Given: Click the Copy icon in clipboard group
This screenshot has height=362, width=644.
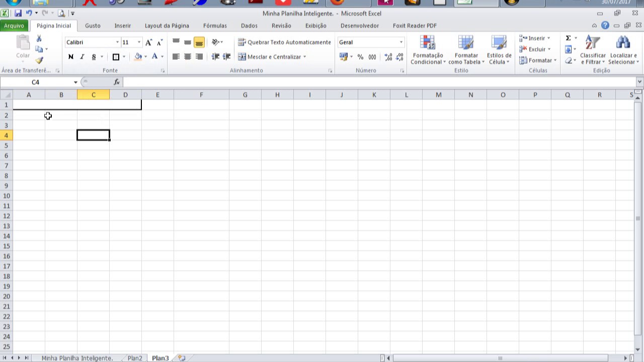Looking at the screenshot, I should [39, 49].
